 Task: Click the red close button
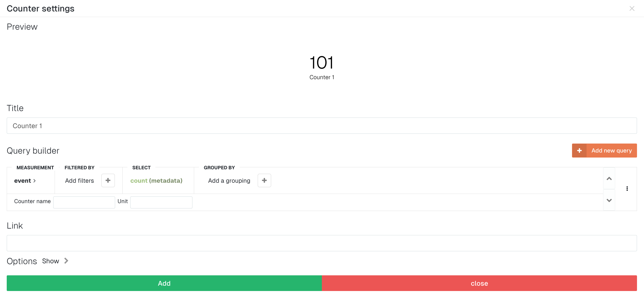tap(480, 283)
